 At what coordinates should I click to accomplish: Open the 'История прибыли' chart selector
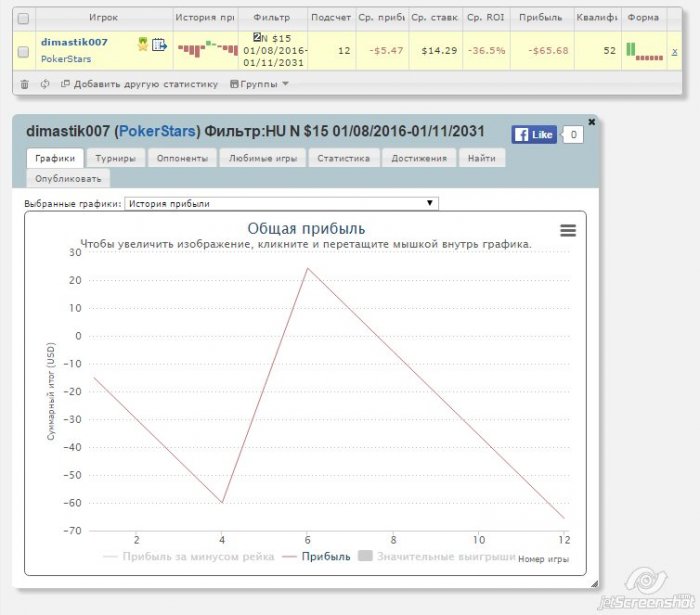281,204
